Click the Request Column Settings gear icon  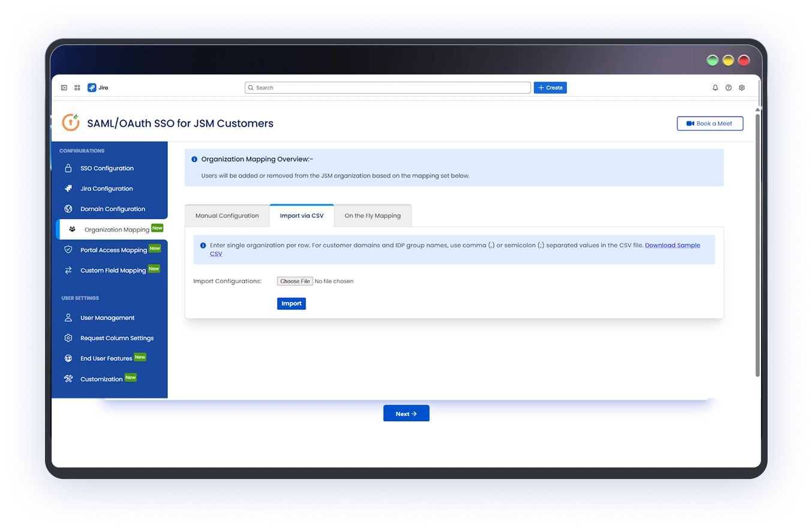68,338
